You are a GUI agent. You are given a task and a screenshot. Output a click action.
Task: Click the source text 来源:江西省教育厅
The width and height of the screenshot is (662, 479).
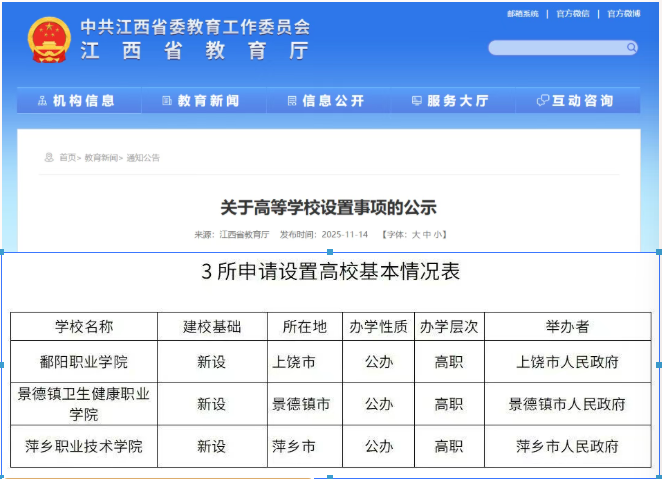point(232,235)
